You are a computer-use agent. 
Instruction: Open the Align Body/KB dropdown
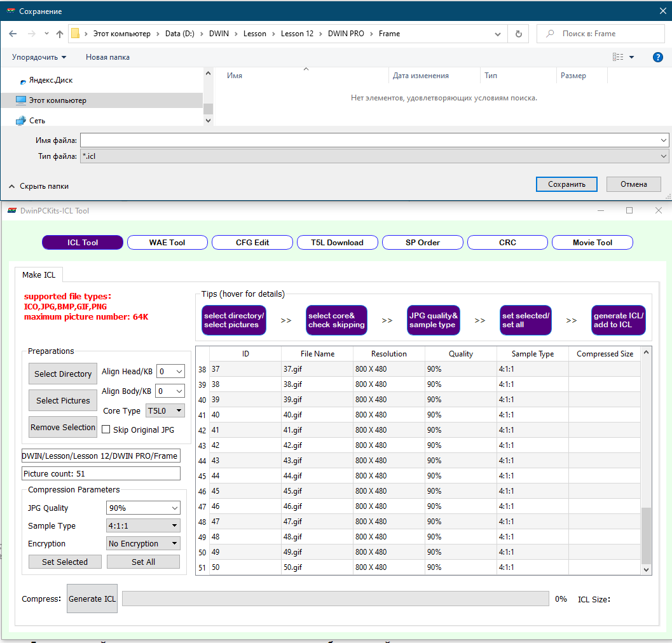170,391
